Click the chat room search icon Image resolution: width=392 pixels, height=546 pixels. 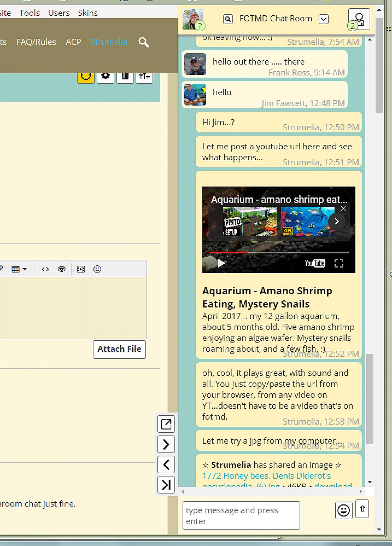pos(228,19)
